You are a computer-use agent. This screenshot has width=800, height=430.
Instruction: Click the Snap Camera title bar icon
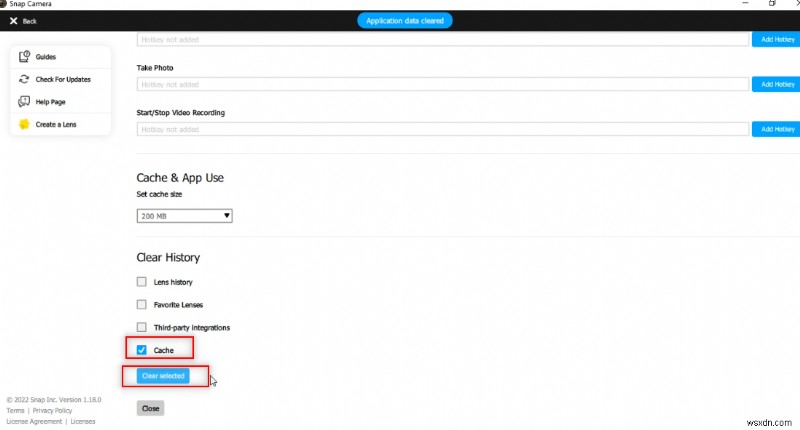pos(3,4)
